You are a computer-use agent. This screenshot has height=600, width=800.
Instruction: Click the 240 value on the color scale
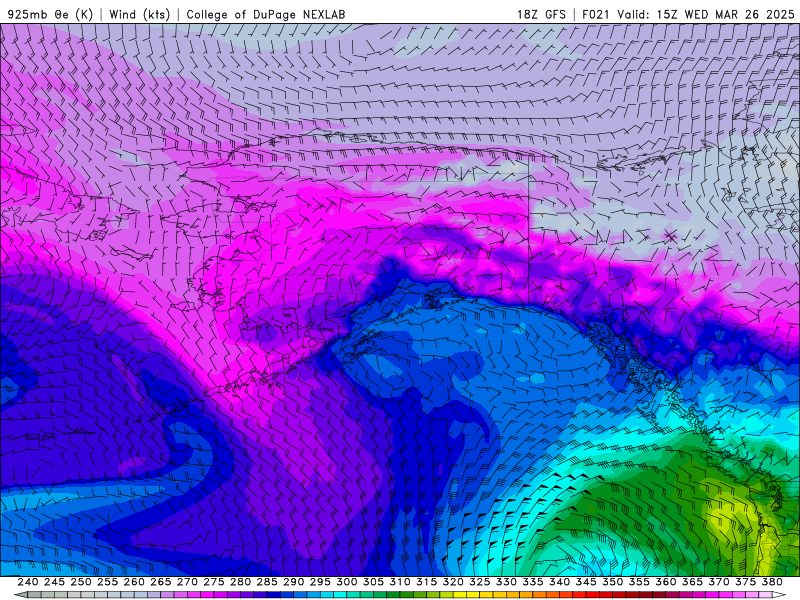(28, 582)
